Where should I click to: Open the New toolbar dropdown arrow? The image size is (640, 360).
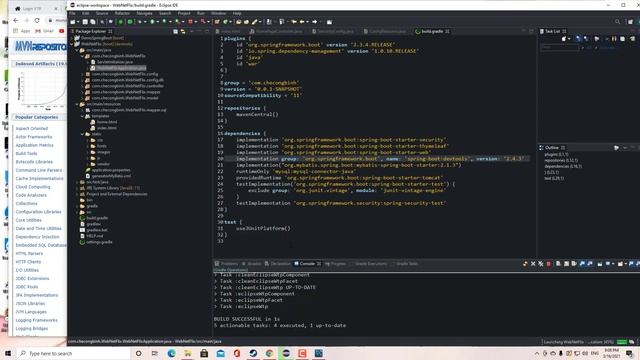[x=78, y=22]
